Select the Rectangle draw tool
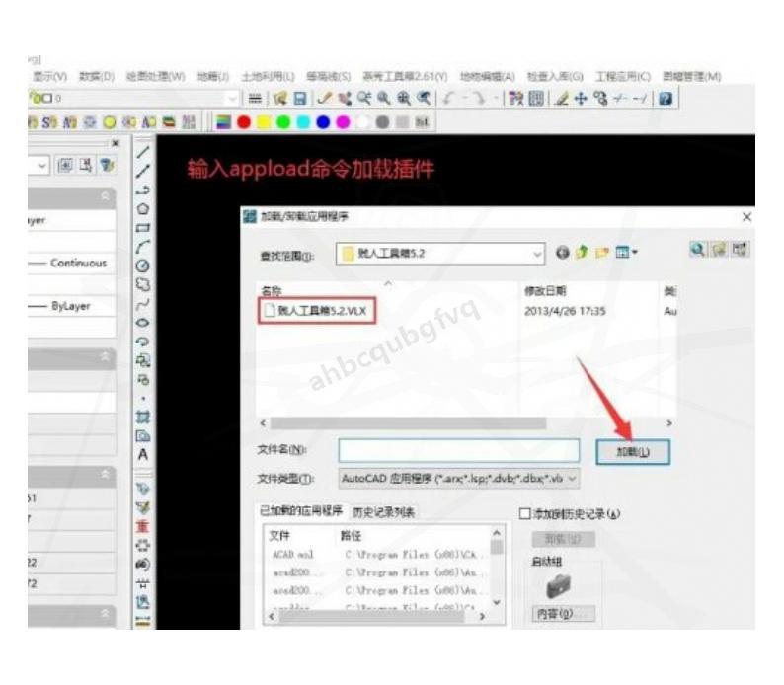The width and height of the screenshot is (784, 685). click(143, 228)
